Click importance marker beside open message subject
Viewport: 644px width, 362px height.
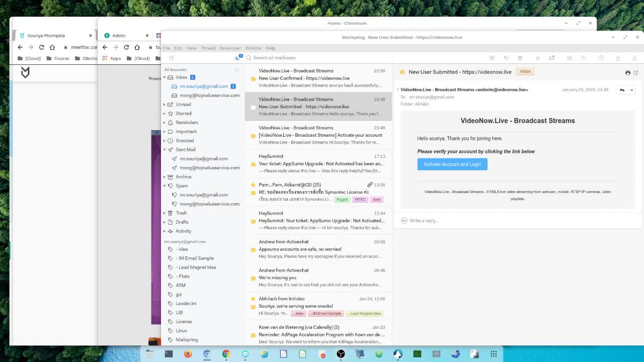coord(402,72)
